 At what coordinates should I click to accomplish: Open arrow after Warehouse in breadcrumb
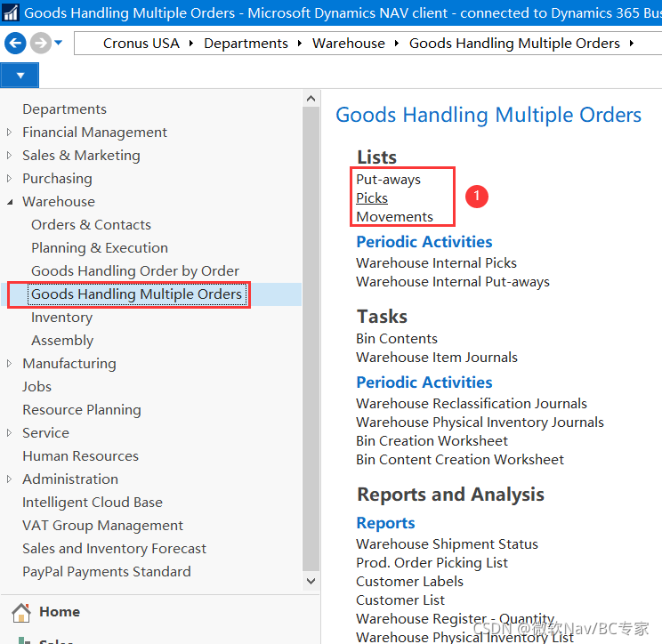pyautogui.click(x=397, y=43)
